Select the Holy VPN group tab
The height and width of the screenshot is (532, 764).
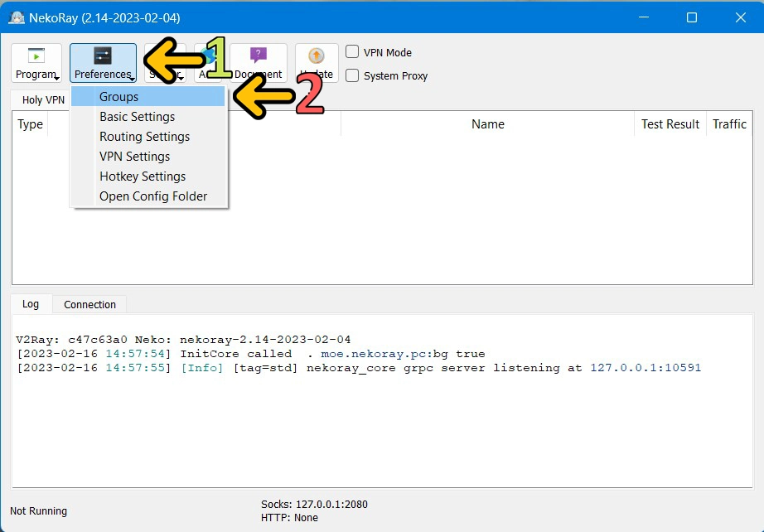click(x=39, y=99)
